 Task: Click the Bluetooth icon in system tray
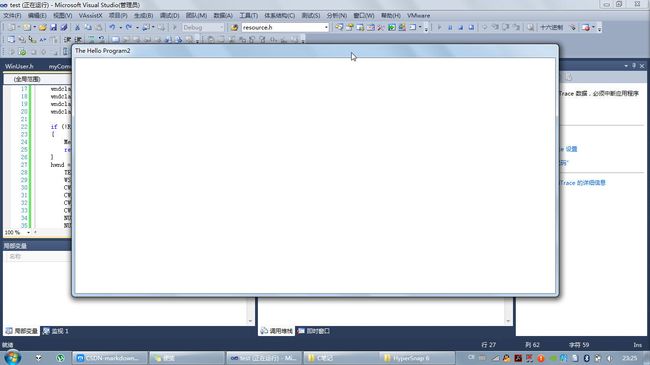coord(587,358)
